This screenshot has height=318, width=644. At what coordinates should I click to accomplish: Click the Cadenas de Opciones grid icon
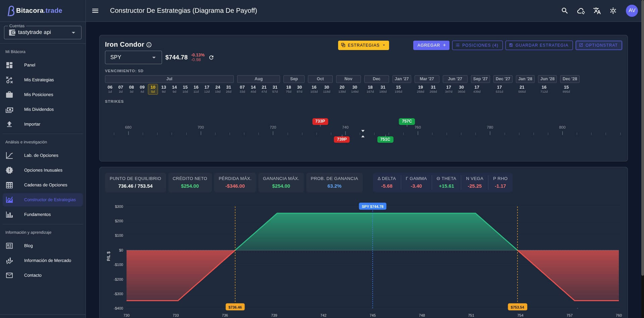click(9, 185)
